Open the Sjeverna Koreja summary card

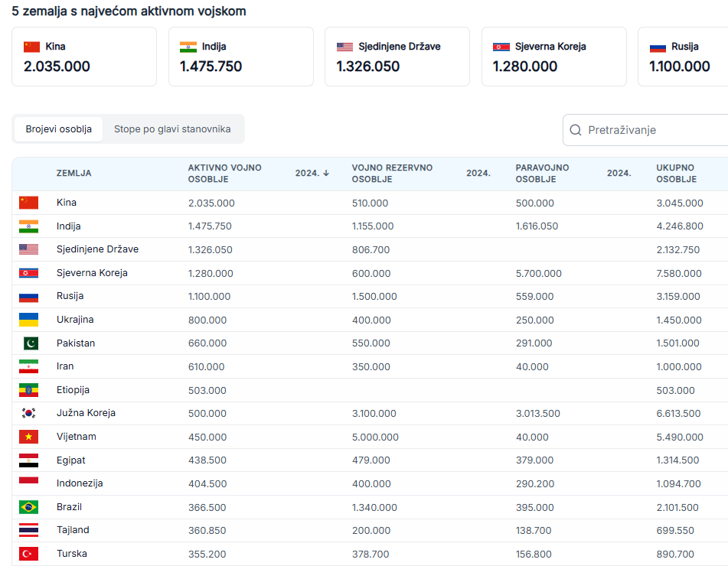553,57
